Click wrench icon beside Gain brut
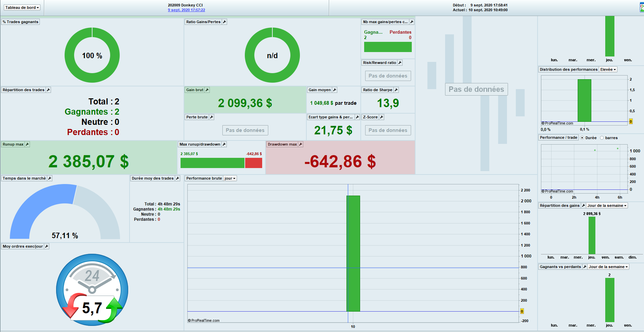 pos(207,90)
